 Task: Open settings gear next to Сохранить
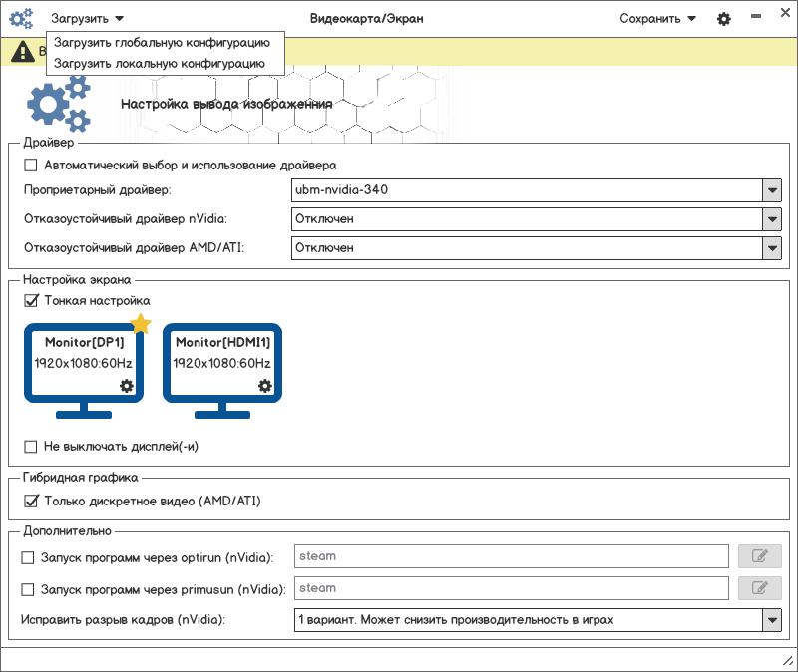pos(724,19)
